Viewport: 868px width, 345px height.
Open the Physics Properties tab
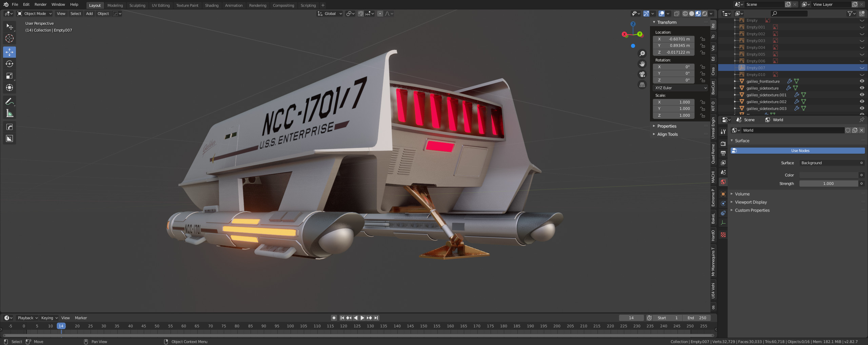[724, 213]
